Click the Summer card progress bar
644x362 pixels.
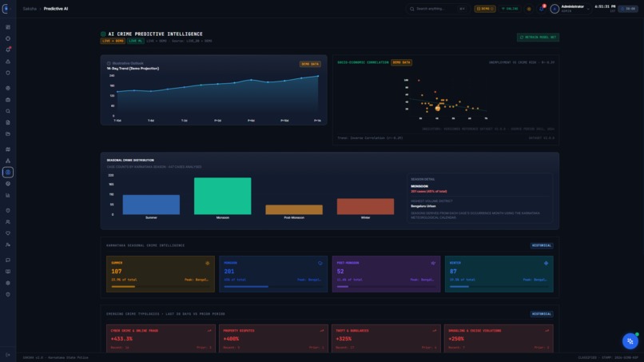(160, 286)
